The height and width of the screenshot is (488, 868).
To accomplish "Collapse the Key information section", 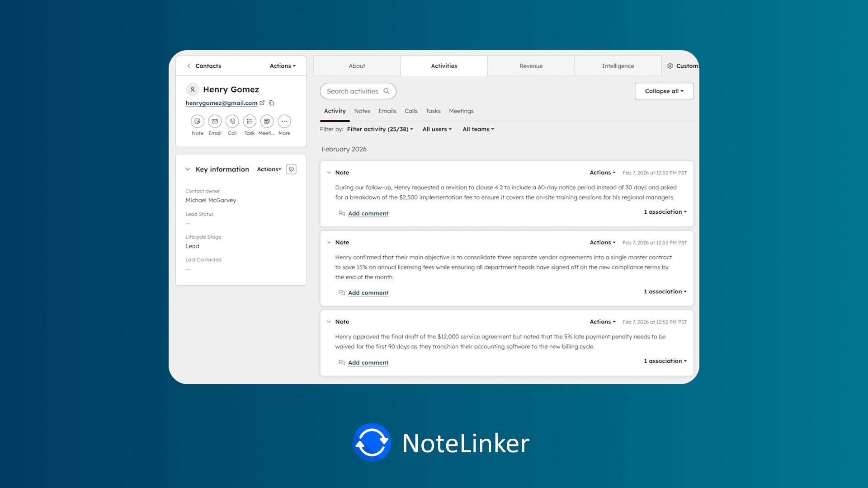I will pos(188,169).
